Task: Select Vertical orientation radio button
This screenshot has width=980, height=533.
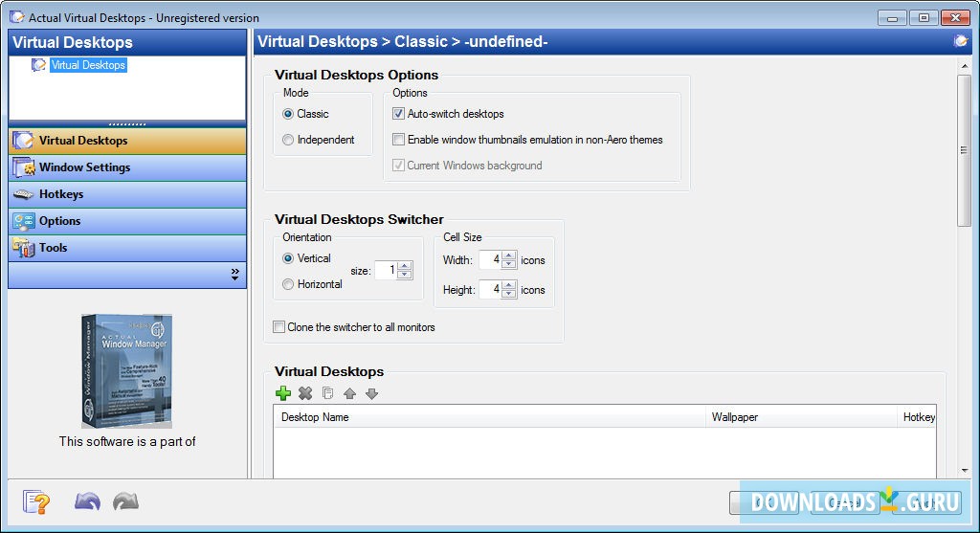Action: [x=288, y=258]
